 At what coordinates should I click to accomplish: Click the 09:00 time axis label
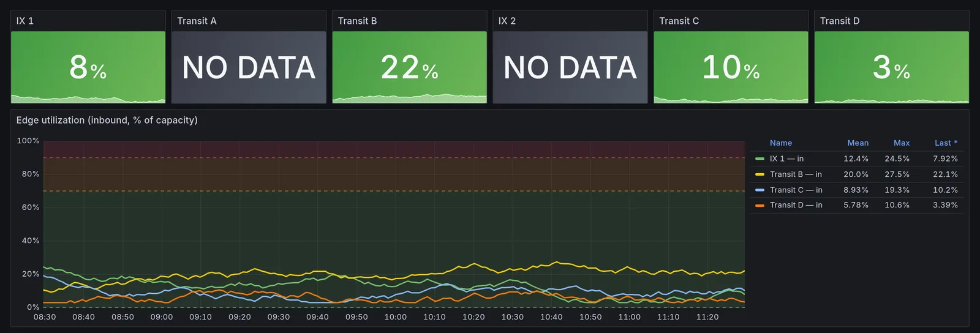(x=162, y=317)
